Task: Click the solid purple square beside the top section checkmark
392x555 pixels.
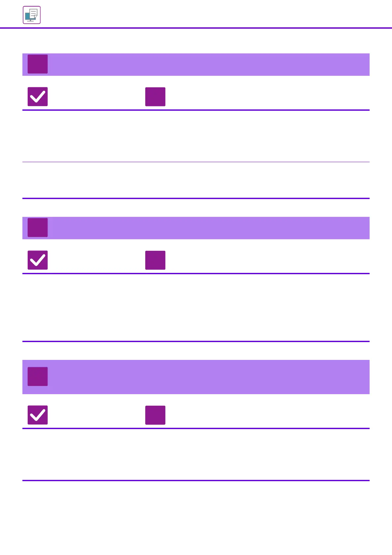Action: [155, 97]
